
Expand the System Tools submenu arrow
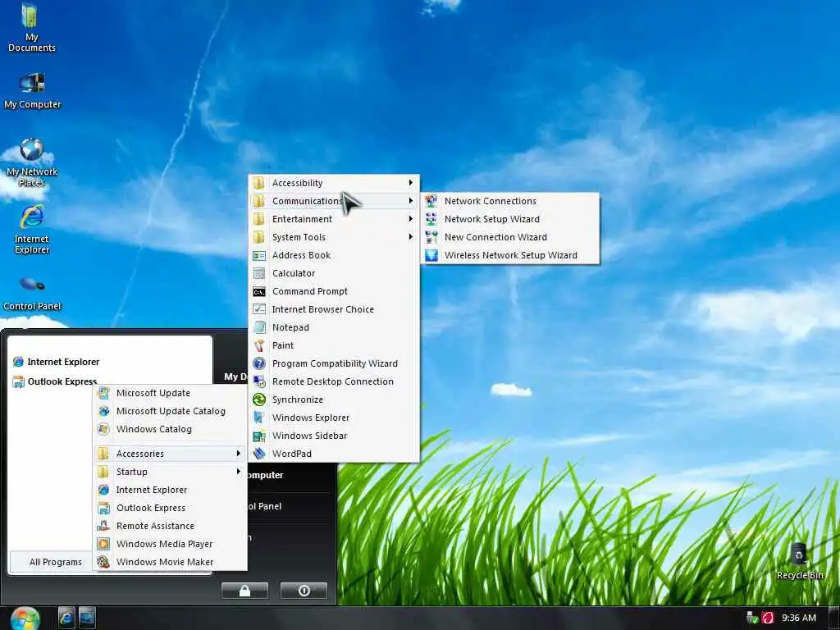(x=410, y=237)
